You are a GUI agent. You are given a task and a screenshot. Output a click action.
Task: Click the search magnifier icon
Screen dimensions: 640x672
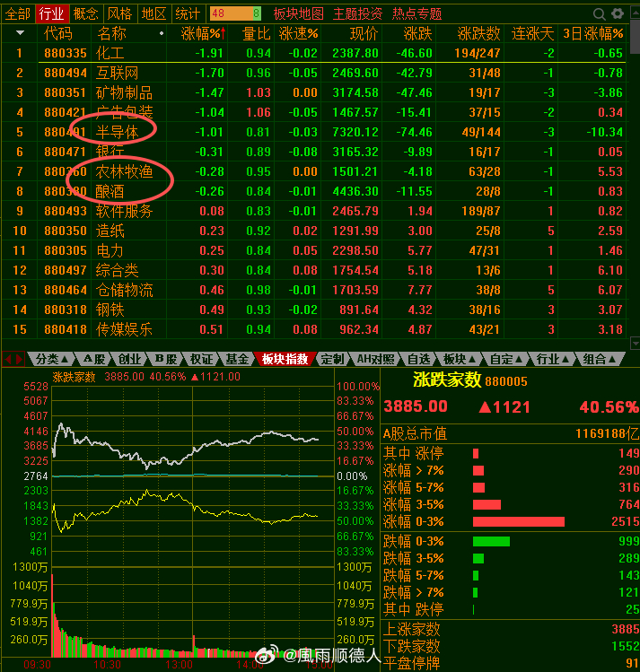(x=599, y=14)
